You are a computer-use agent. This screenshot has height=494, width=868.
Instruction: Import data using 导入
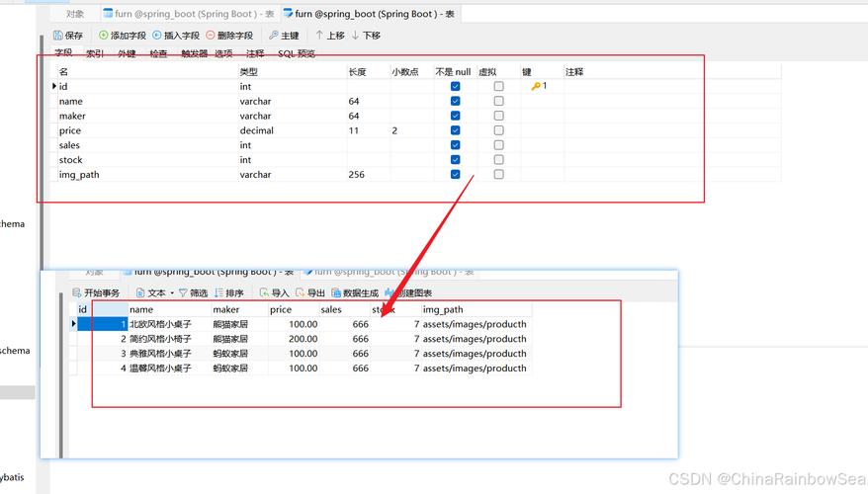pyautogui.click(x=275, y=293)
